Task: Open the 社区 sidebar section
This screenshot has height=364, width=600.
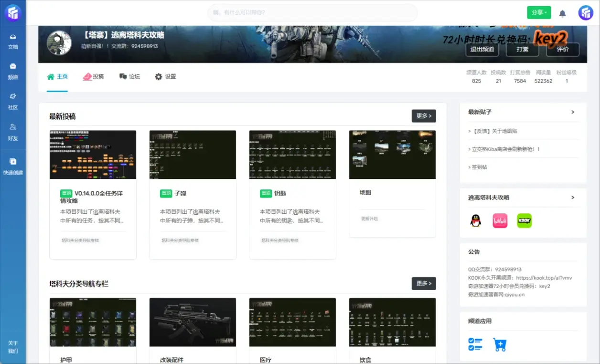Action: pos(13,102)
